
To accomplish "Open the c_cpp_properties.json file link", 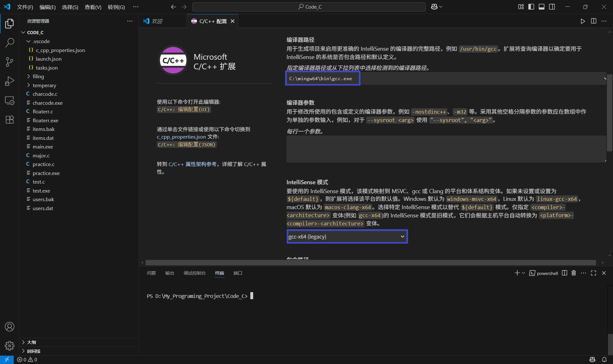I will click(181, 137).
